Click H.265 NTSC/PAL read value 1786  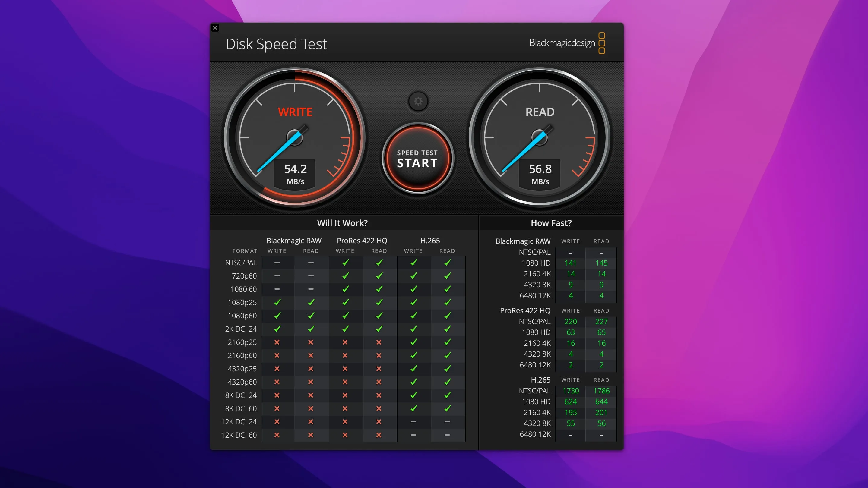tap(601, 391)
